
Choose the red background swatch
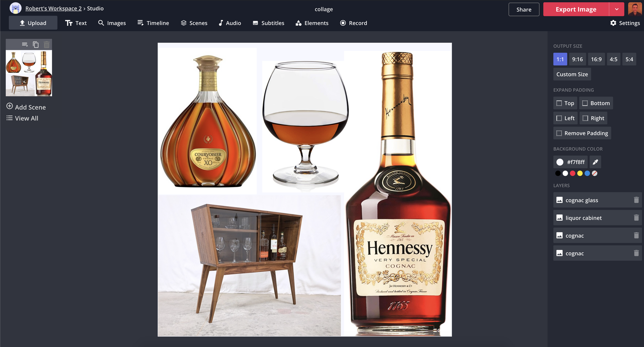coord(573,173)
